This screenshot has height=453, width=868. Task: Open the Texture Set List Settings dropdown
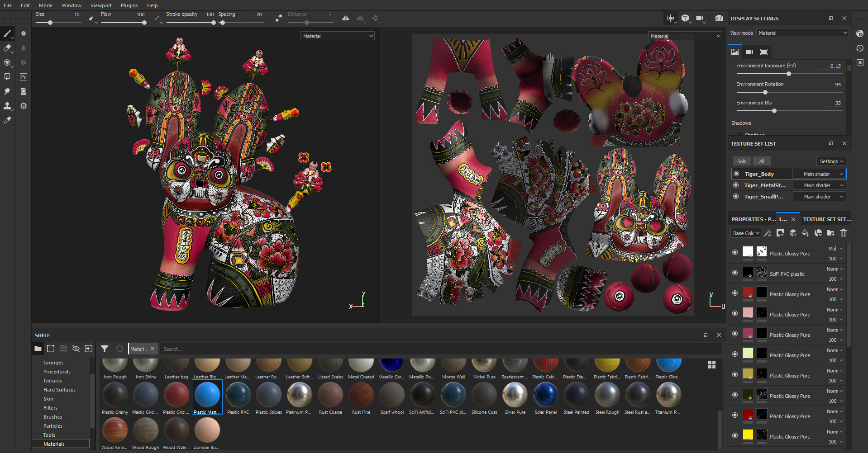point(831,161)
